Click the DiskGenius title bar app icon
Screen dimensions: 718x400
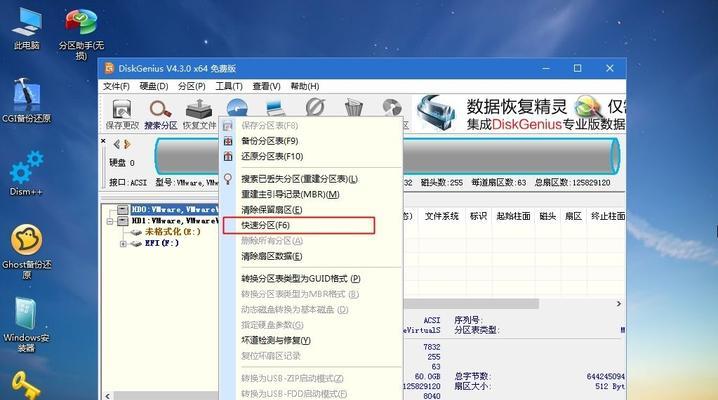pyautogui.click(x=109, y=69)
